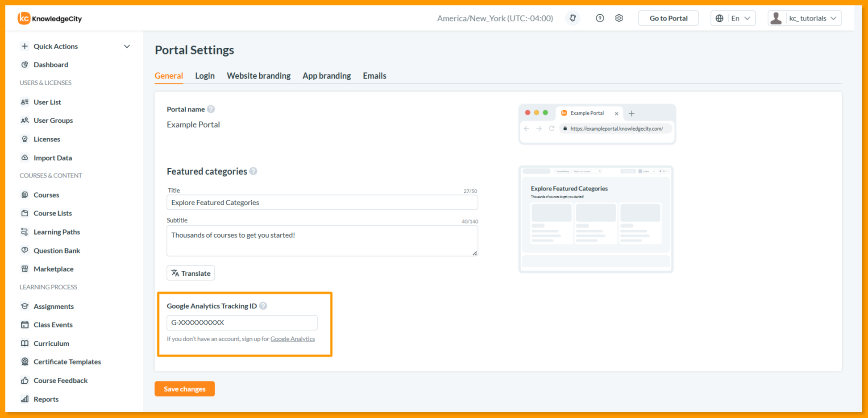868x418 pixels.
Task: Open the settings gear icon
Action: coord(619,18)
